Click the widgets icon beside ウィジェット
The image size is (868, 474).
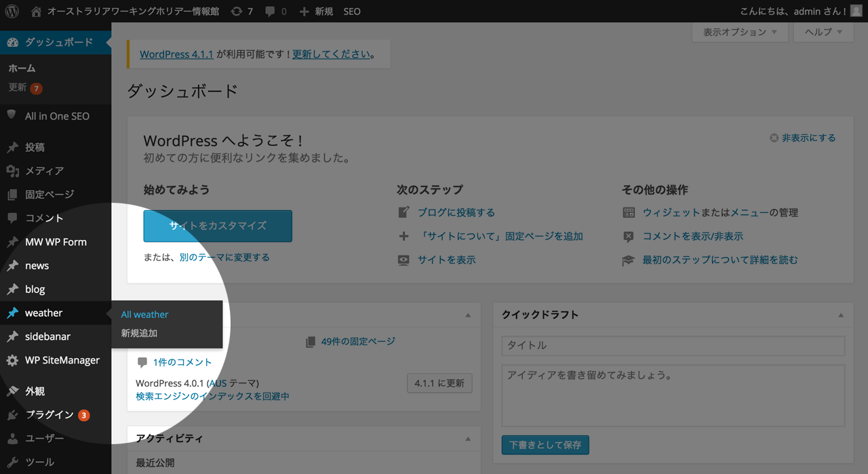(x=629, y=212)
